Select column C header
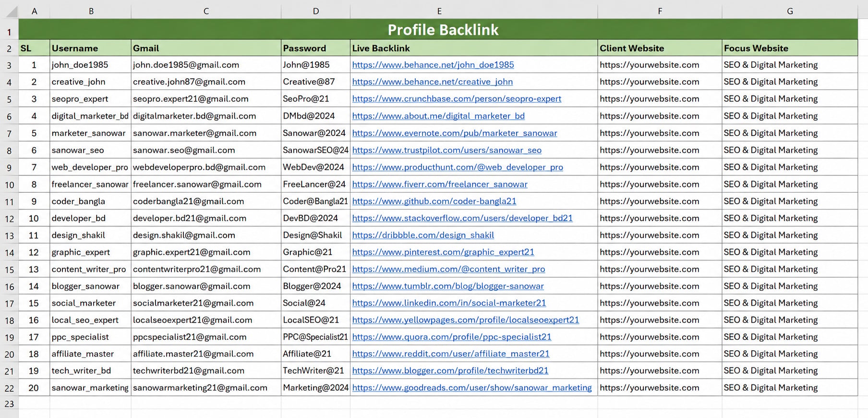This screenshot has height=418, width=868. pos(206,11)
